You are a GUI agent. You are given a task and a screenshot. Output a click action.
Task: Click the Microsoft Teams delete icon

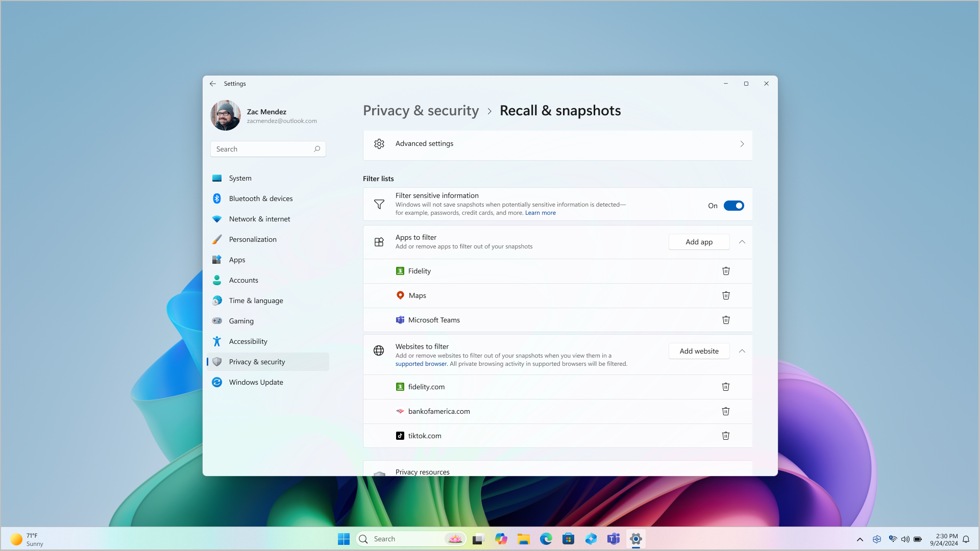pyautogui.click(x=726, y=319)
